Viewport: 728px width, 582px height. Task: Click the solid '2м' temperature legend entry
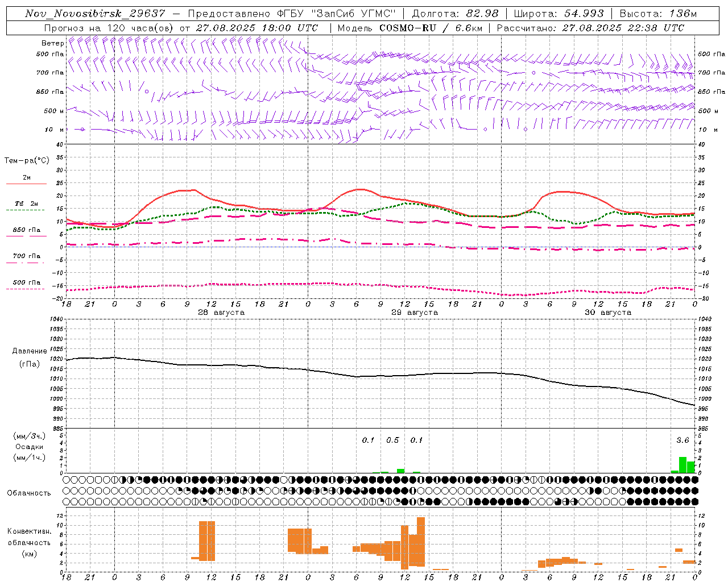click(27, 178)
